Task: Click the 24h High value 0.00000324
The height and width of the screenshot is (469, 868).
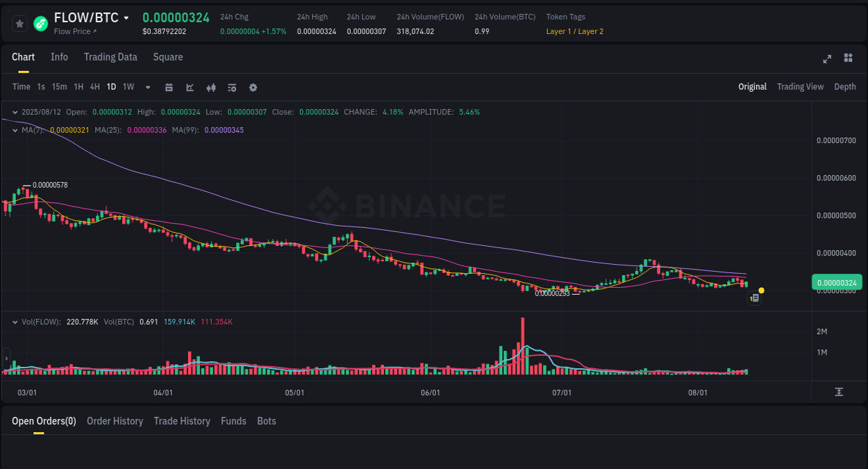Action: 317,31
